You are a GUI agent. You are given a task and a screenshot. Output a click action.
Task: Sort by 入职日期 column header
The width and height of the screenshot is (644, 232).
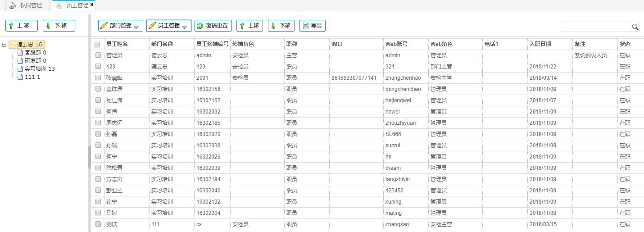[x=540, y=44]
